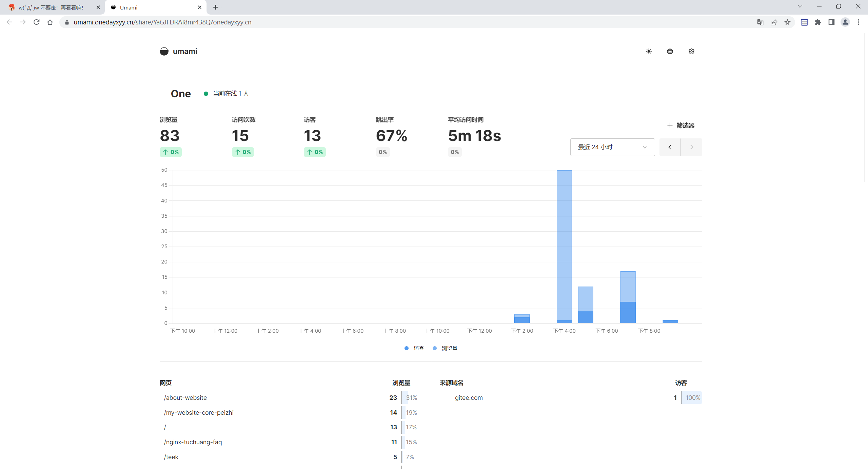This screenshot has width=868, height=469.
Task: Go to the previous time period
Action: click(670, 147)
